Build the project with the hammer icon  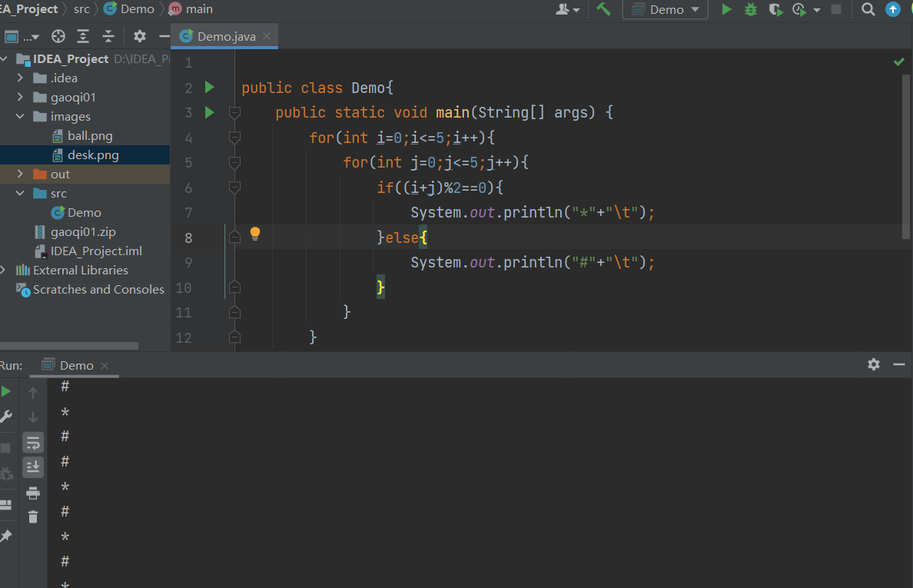603,9
